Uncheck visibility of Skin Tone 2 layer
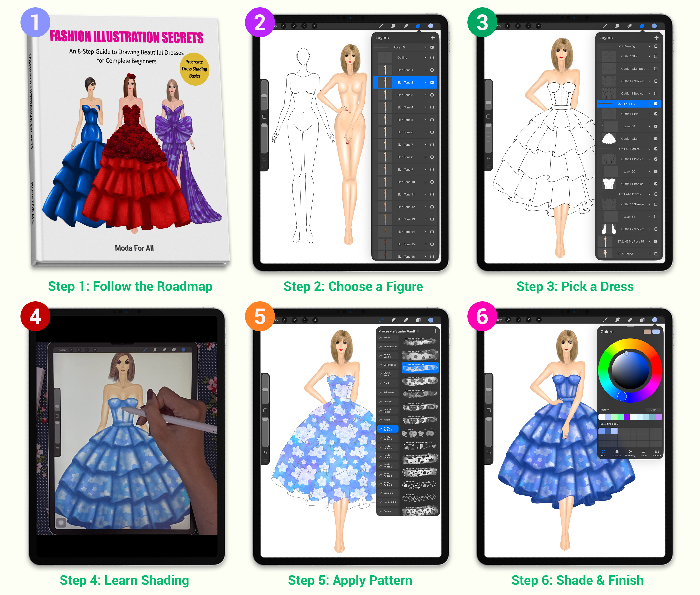The image size is (700, 595). 432,83
